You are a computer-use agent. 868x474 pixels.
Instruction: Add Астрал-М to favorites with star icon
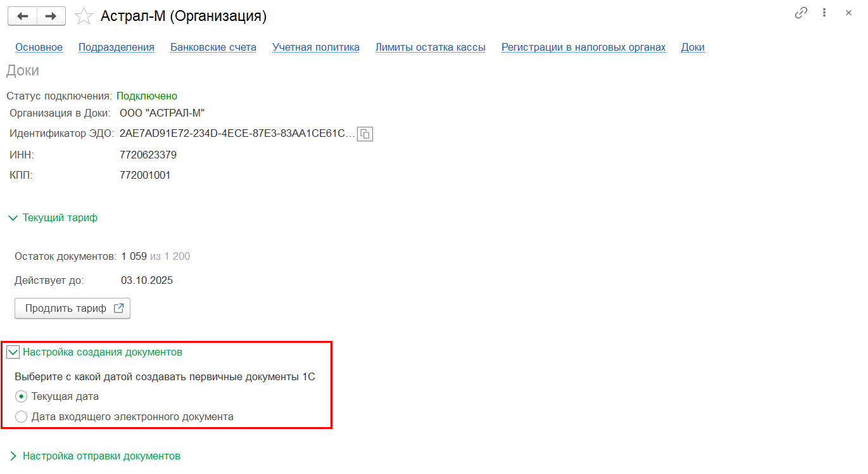[x=84, y=16]
